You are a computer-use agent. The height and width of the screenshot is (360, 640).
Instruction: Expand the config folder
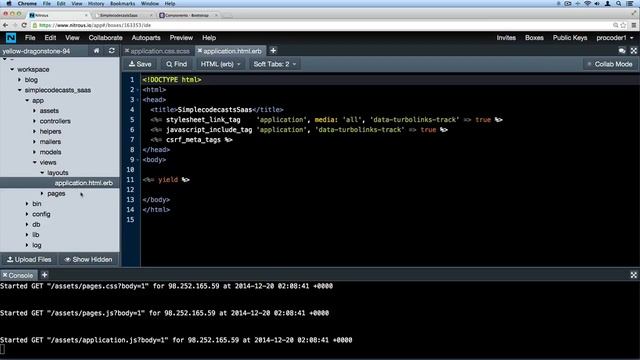tap(27, 214)
